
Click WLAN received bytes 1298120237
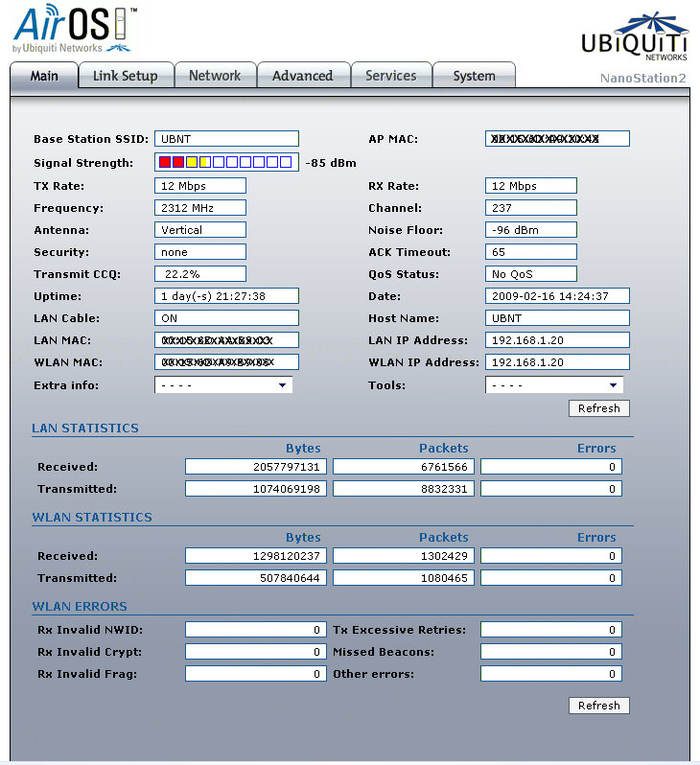256,556
